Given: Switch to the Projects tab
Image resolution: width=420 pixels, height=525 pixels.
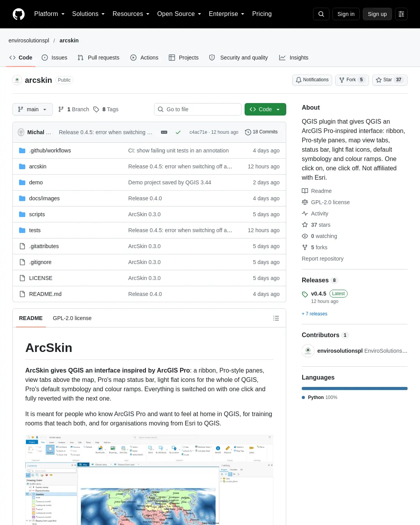Looking at the screenshot, I should [x=184, y=58].
